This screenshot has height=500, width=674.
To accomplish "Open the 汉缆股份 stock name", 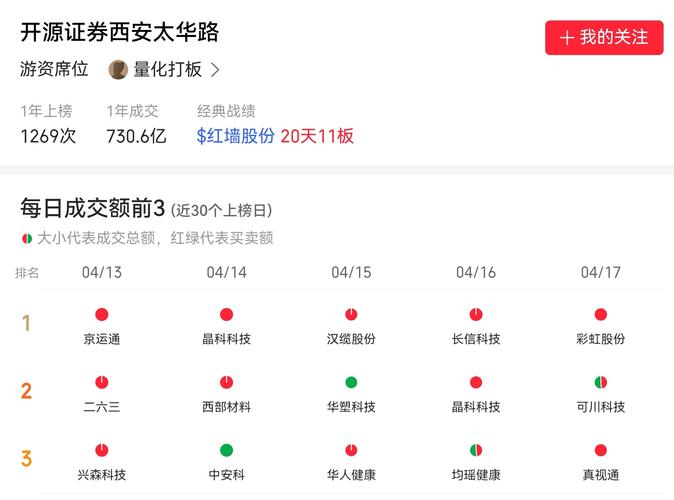I will pos(351,339).
